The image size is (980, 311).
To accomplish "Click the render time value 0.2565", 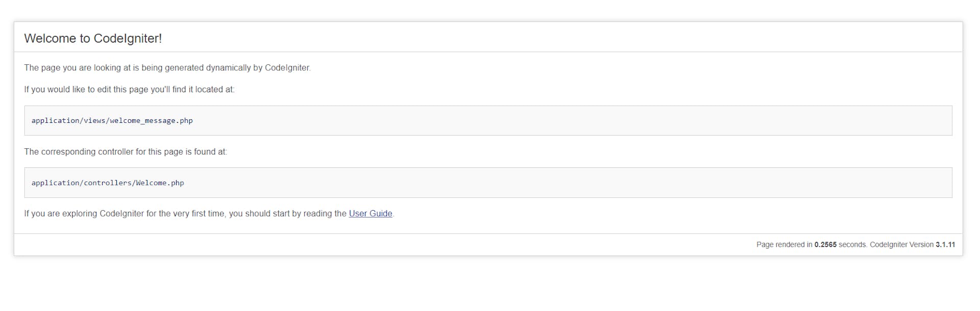I will [x=825, y=245].
